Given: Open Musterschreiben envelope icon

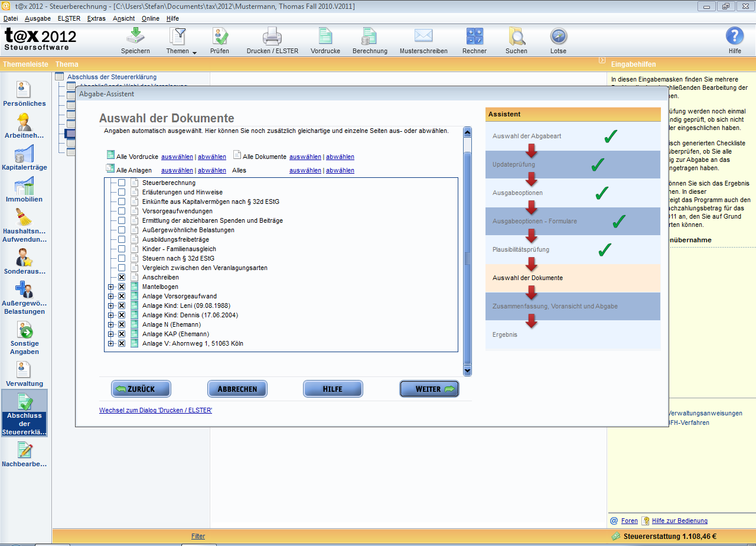Looking at the screenshot, I should tap(423, 37).
